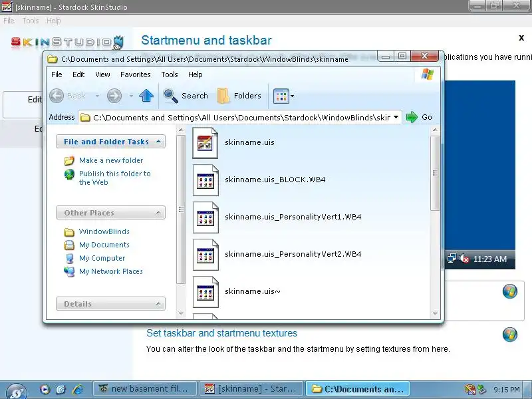Click the SkinStudio logo

coord(67,42)
